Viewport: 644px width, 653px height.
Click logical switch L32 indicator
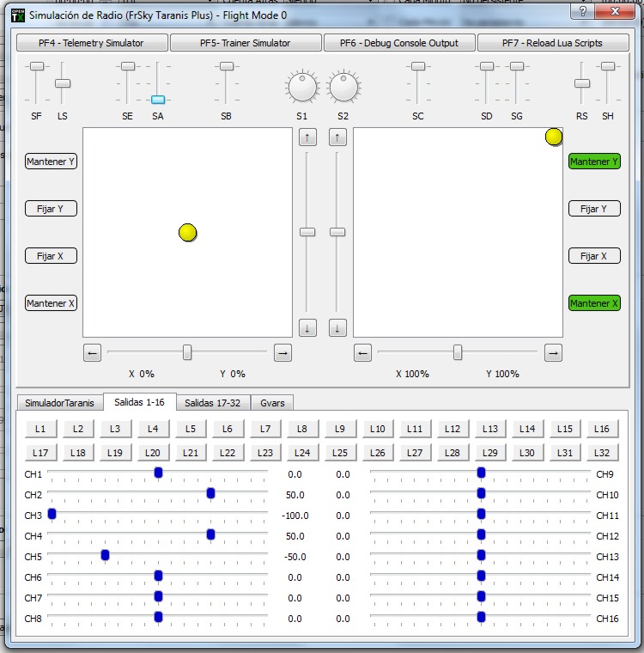coord(602,453)
